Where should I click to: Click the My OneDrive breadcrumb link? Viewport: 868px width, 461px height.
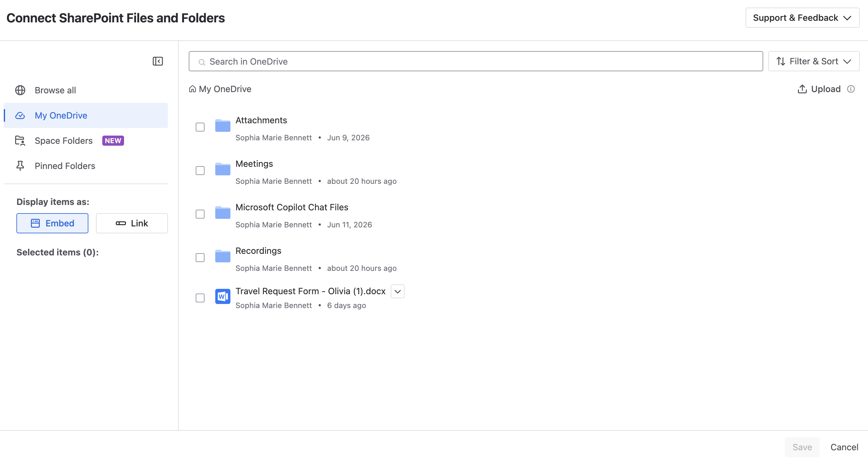click(x=225, y=89)
